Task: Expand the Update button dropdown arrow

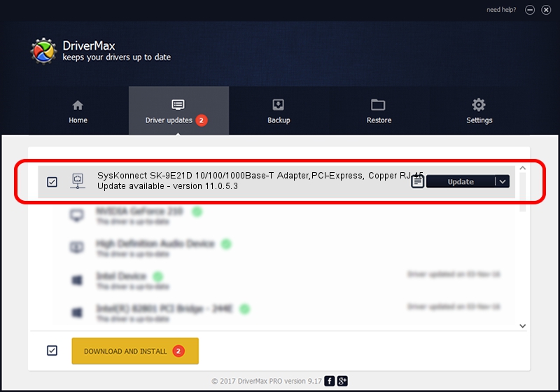Action: click(x=502, y=182)
